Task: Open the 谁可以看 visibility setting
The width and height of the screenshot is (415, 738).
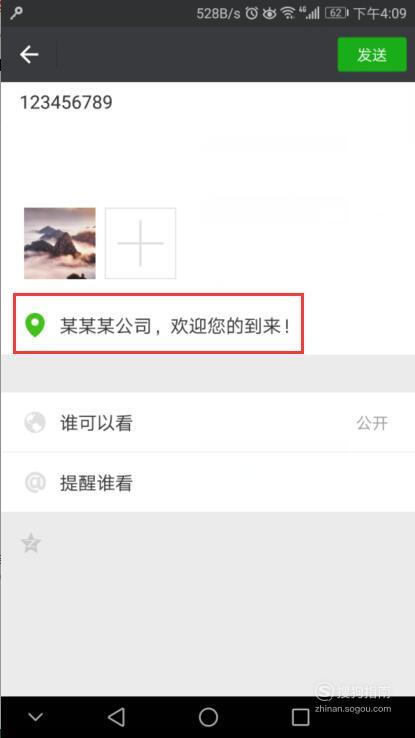Action: click(208, 422)
